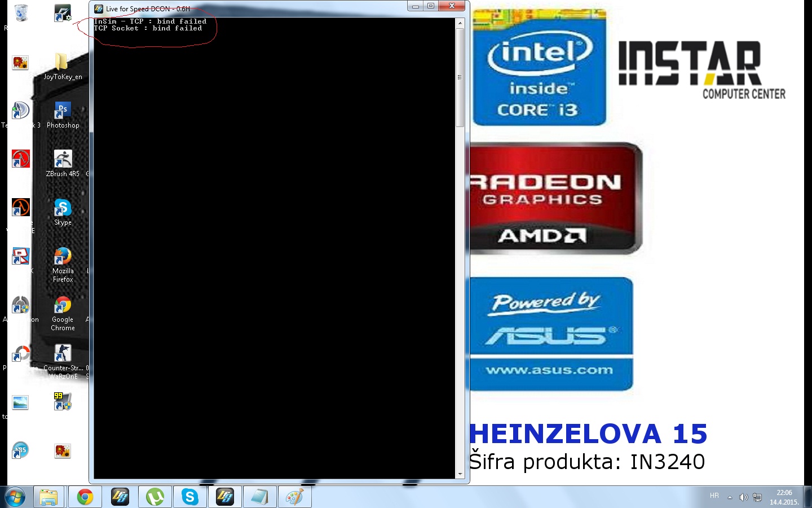Open Windows Explorer from the taskbar

48,497
